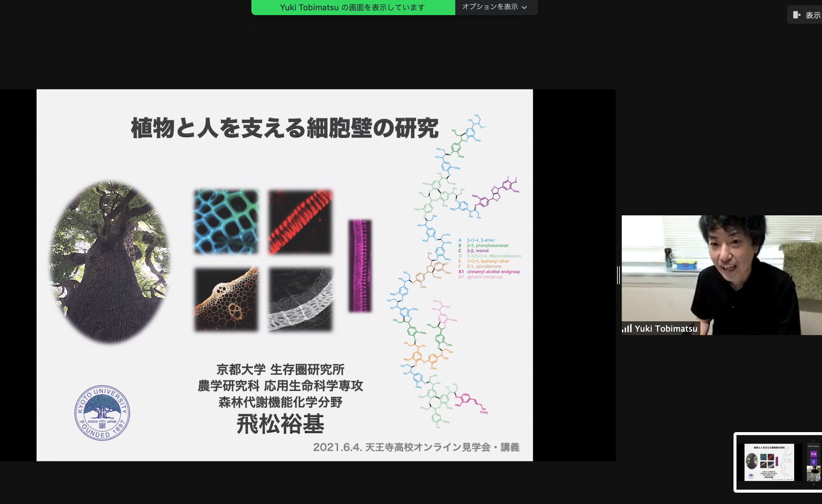
Task: Click the presenter name 飛松裕基
Action: [280, 424]
